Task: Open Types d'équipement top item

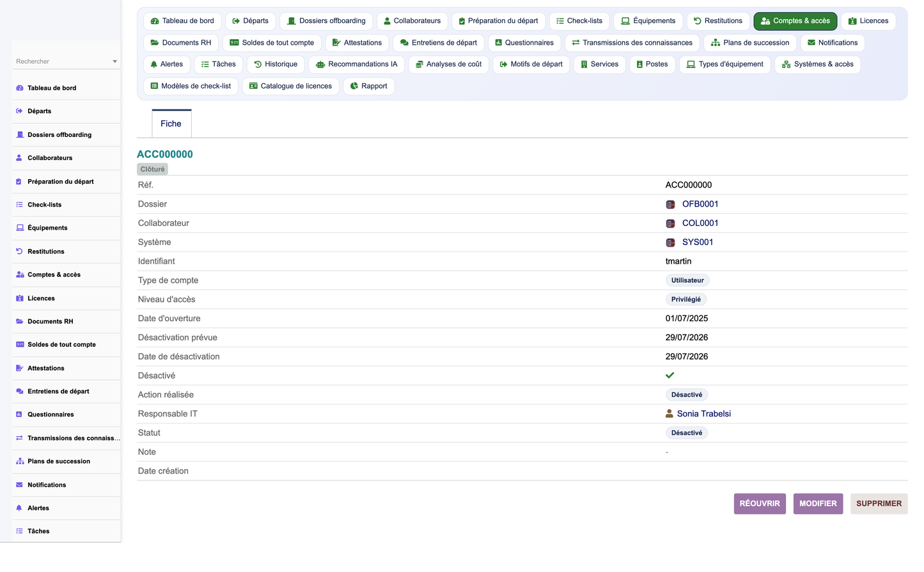Action: point(725,65)
